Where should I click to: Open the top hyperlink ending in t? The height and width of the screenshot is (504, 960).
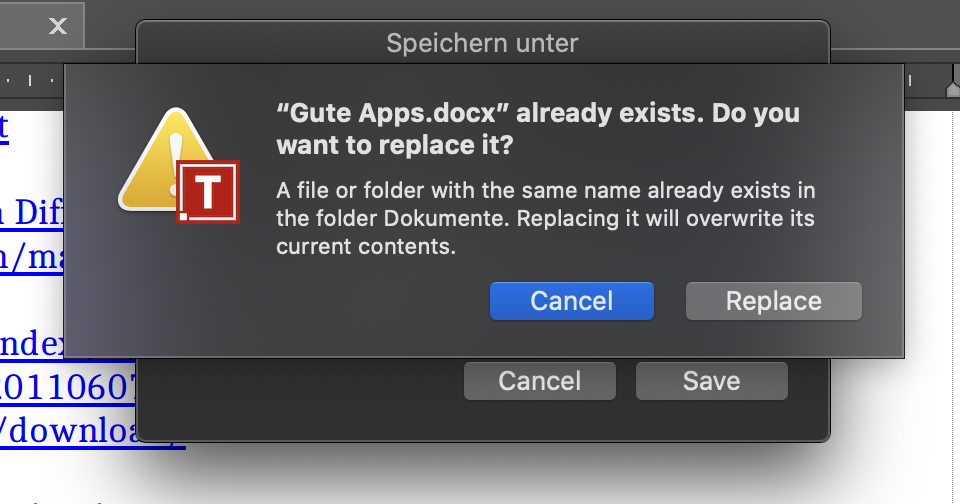tap(4, 127)
